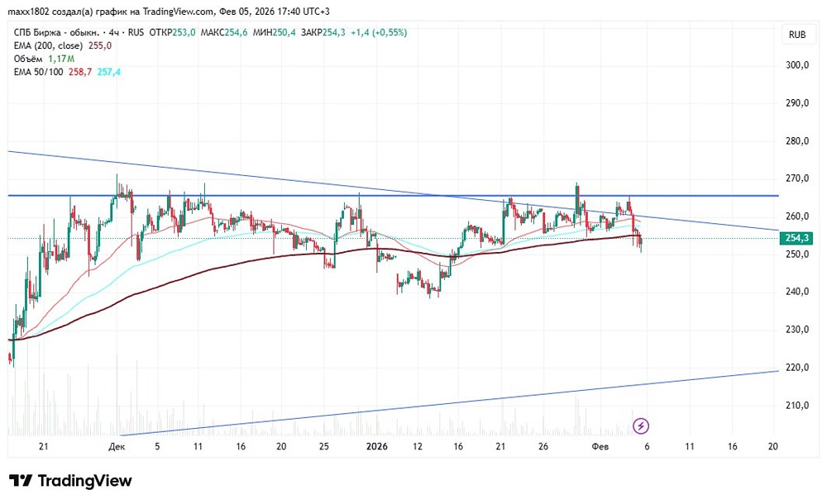Click the +1,4 (+0,55%) change value
This screenshot has width=827, height=504.
click(379, 33)
